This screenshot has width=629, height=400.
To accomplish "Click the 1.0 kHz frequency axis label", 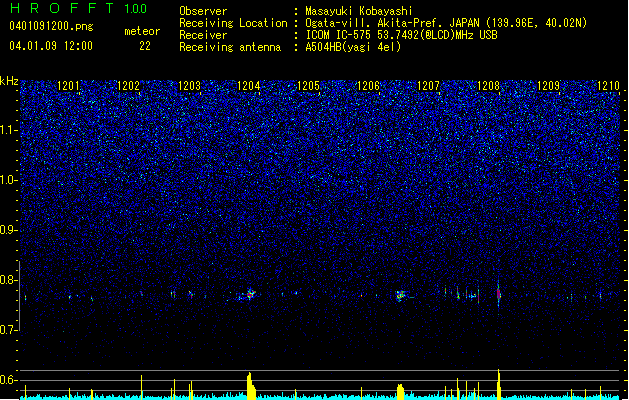I will (9, 180).
